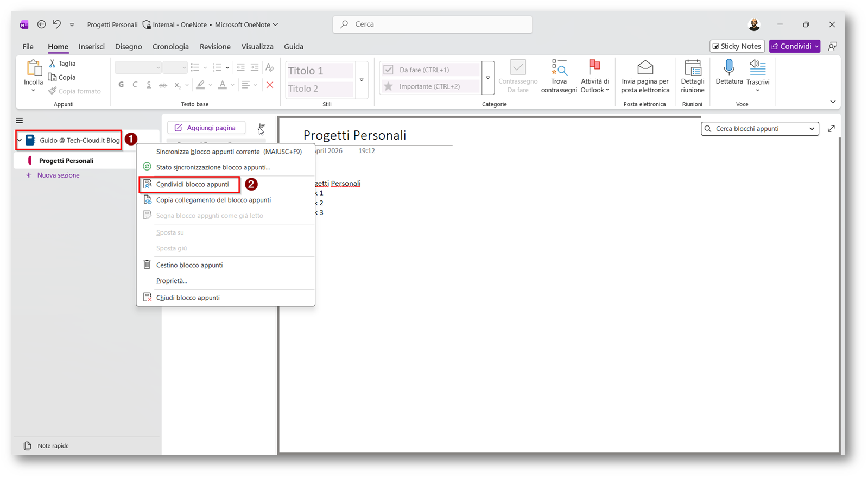Viewport: 868px width, 478px height.
Task: Click the Aggiungi pagina button
Action: [x=206, y=128]
